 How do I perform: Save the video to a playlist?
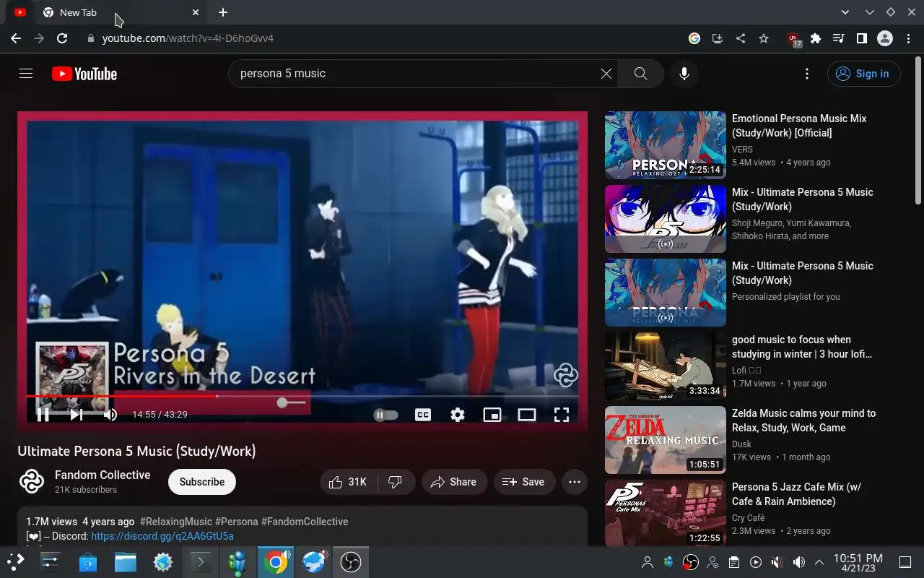524,482
